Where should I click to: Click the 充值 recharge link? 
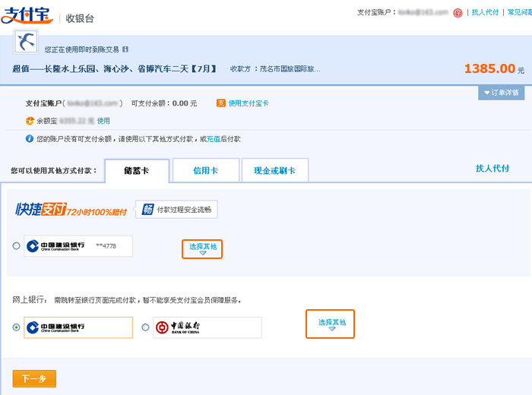213,140
